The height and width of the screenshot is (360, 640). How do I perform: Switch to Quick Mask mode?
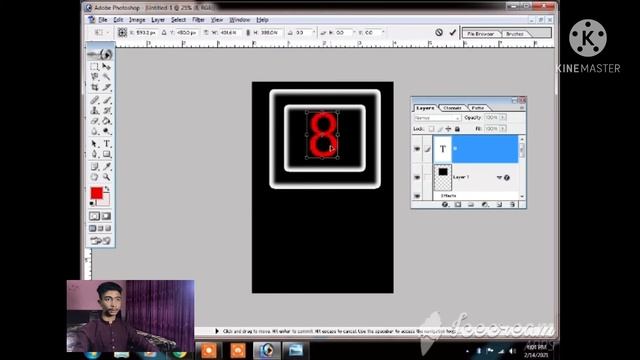tap(106, 216)
